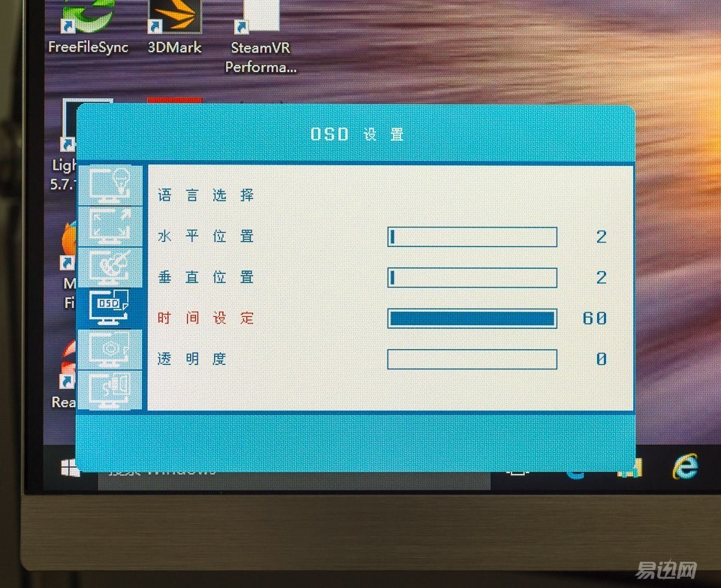Select the 透明度 menu item
Image resolution: width=721 pixels, height=588 pixels.
coord(192,359)
